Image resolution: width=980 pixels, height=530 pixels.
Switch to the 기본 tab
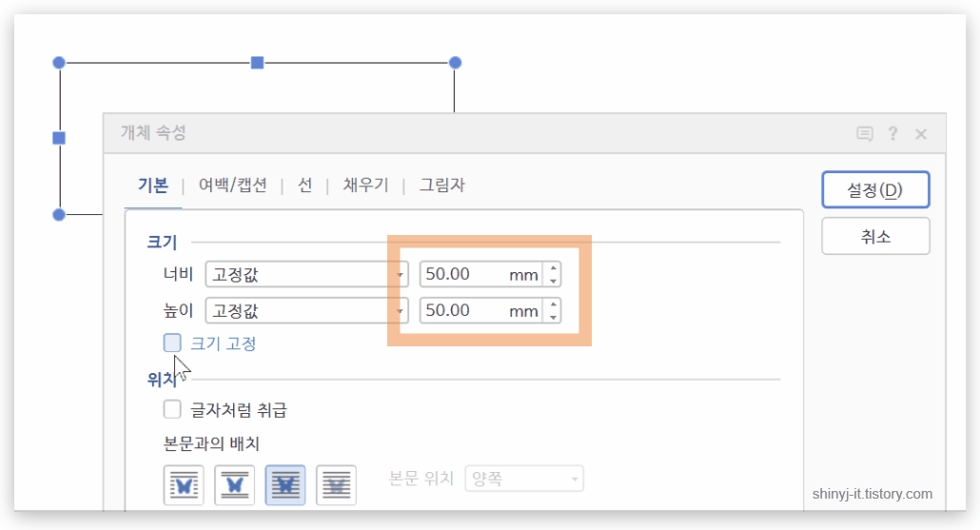(153, 185)
